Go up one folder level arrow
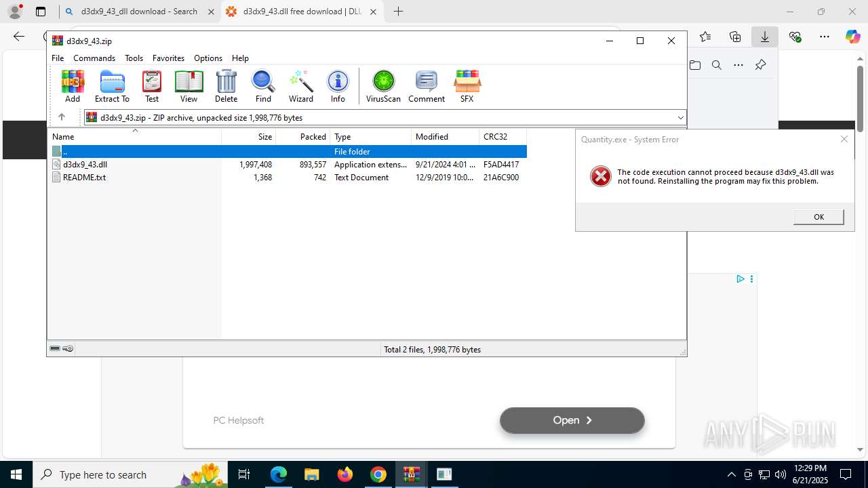The height and width of the screenshot is (488, 868). (62, 117)
